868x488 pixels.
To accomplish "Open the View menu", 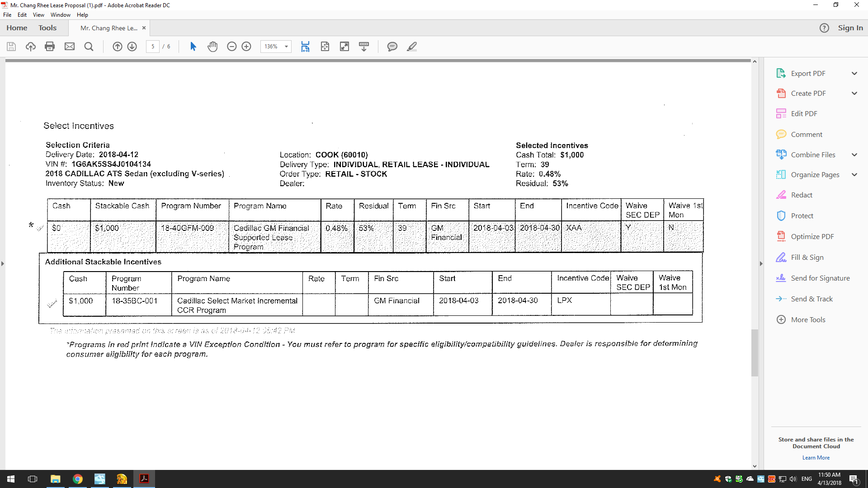I will (x=38, y=15).
